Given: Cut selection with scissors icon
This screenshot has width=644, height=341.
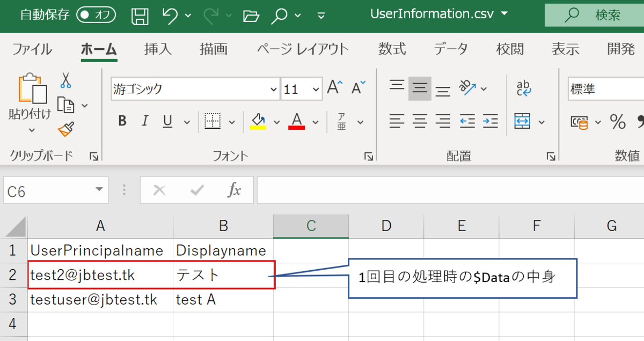Looking at the screenshot, I should point(65,80).
